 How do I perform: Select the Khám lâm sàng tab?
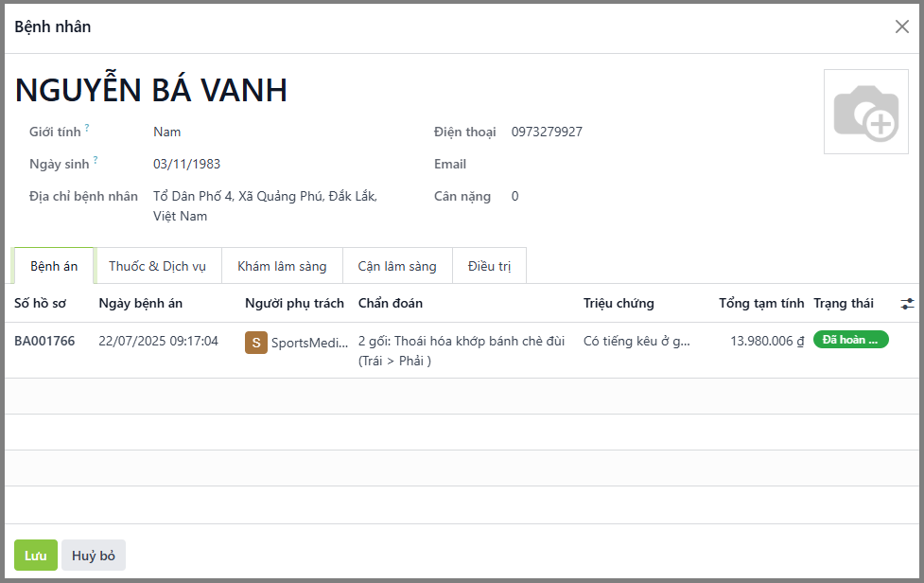282,266
